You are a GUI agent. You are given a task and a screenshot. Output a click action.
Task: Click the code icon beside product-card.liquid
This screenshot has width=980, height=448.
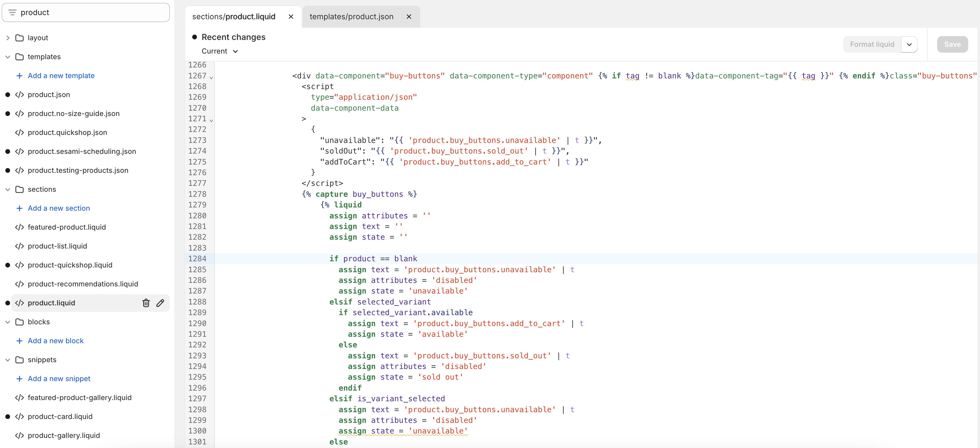pyautogui.click(x=20, y=416)
